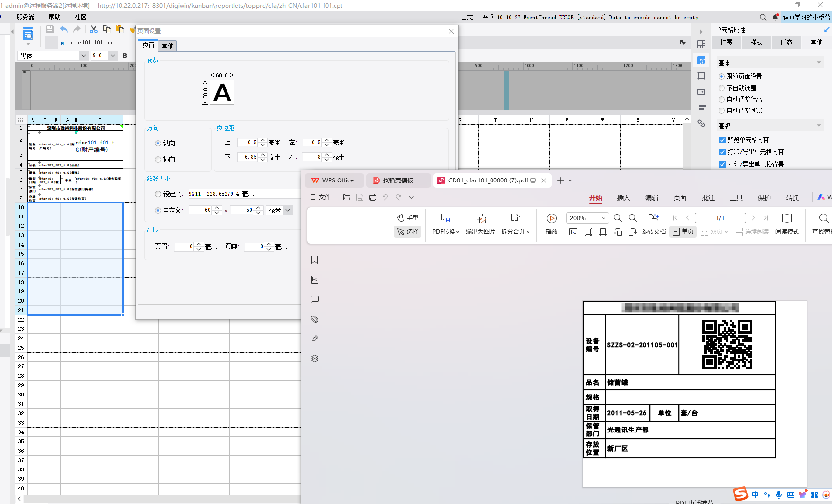Click 阅读模式 reading mode button
This screenshot has width=832, height=504.
pyautogui.click(x=787, y=223)
